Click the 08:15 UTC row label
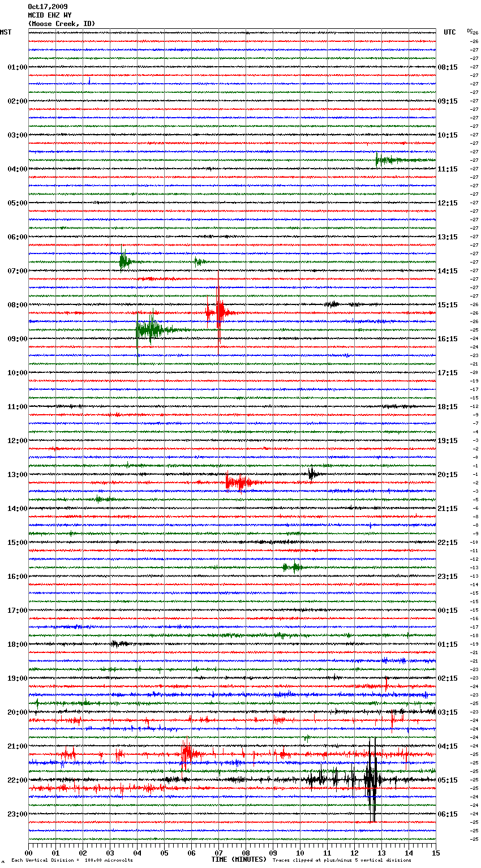Screen dimensions: 481x868 pyautogui.click(x=448, y=67)
